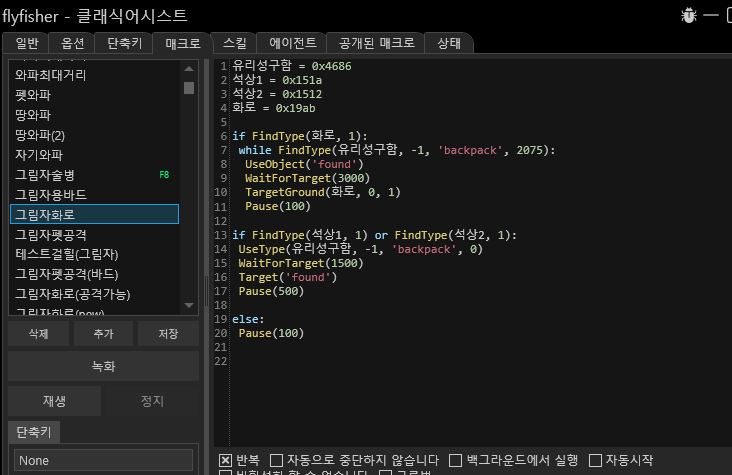Select the 와파최대거리 macro

point(94,75)
